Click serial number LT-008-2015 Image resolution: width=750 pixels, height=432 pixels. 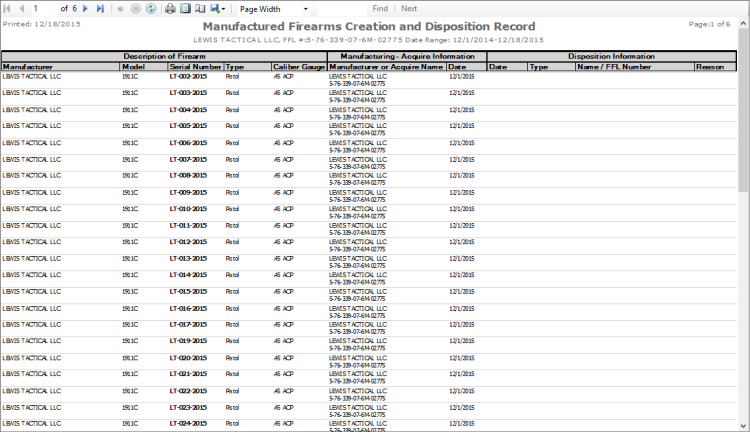click(188, 176)
